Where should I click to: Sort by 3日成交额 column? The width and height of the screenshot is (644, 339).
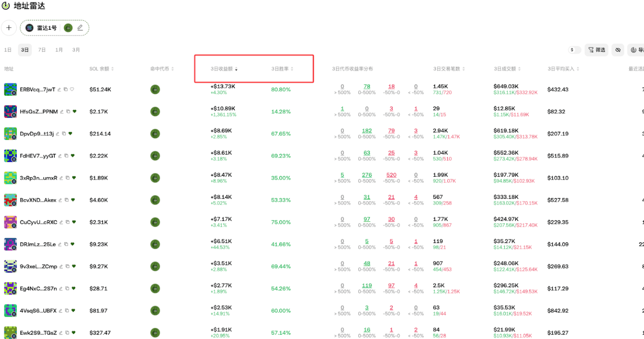(x=507, y=69)
